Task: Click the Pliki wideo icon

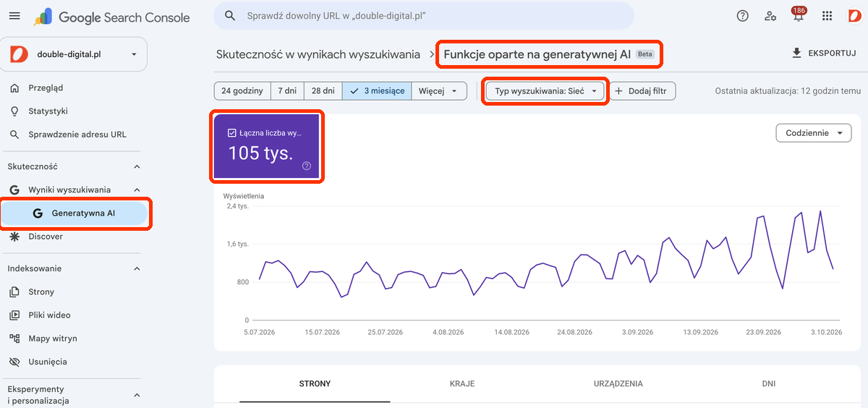Action: [14, 315]
